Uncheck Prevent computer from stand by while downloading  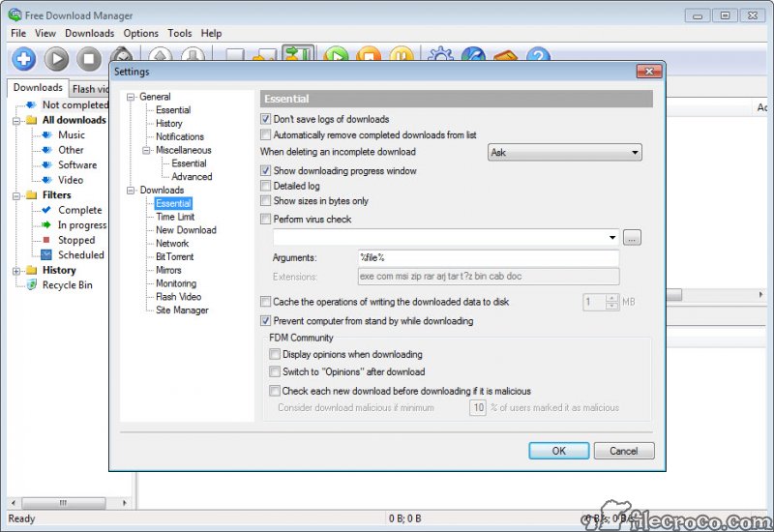pos(265,321)
